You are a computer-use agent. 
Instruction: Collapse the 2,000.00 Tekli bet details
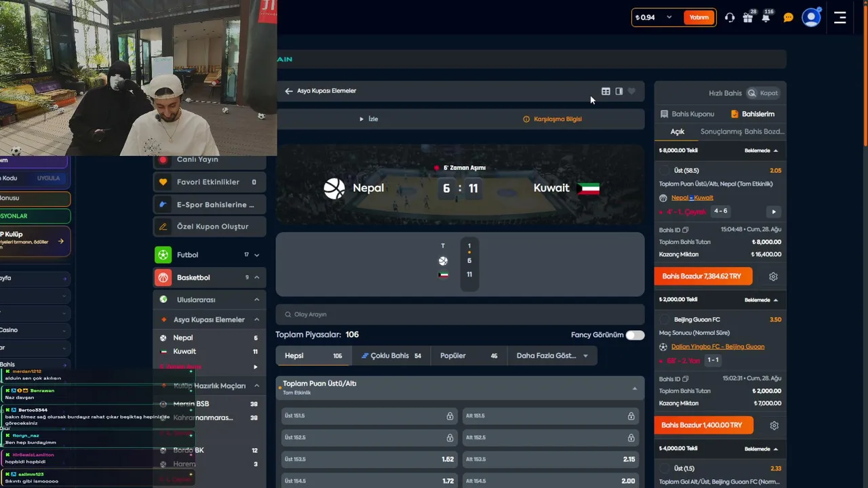(x=776, y=300)
